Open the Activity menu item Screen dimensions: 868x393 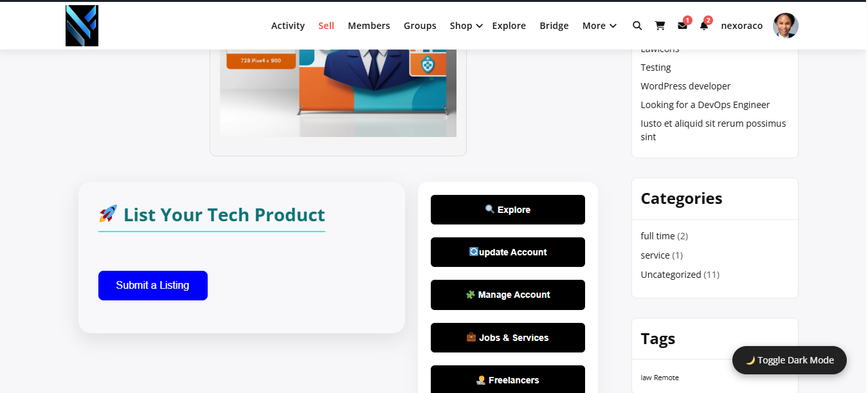click(x=288, y=26)
